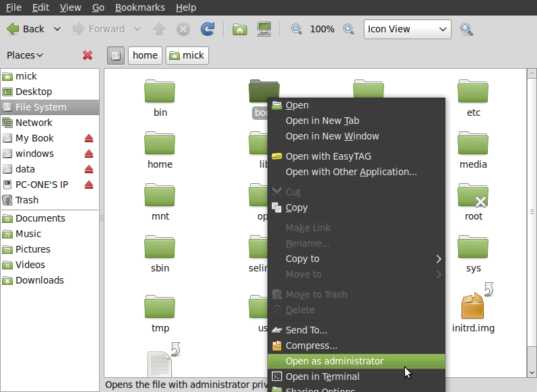The image size is (537, 392).
Task: Click the filesystem root path button
Action: click(x=116, y=55)
